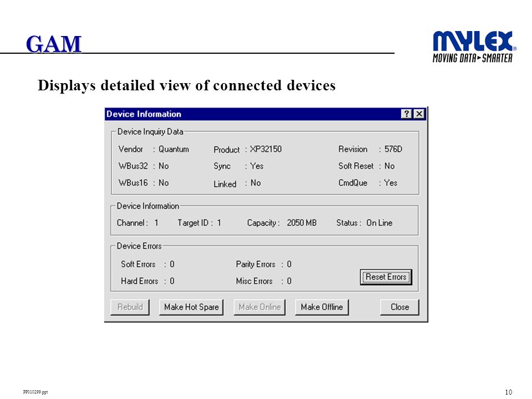The image size is (532, 399).
Task: Click the Soft Reset label
Action: 356,166
